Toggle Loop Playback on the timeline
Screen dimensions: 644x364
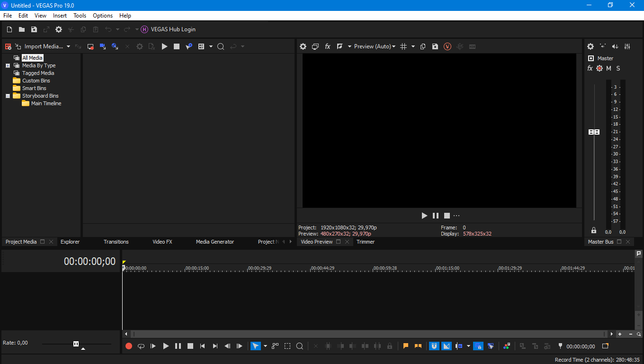[141, 346]
